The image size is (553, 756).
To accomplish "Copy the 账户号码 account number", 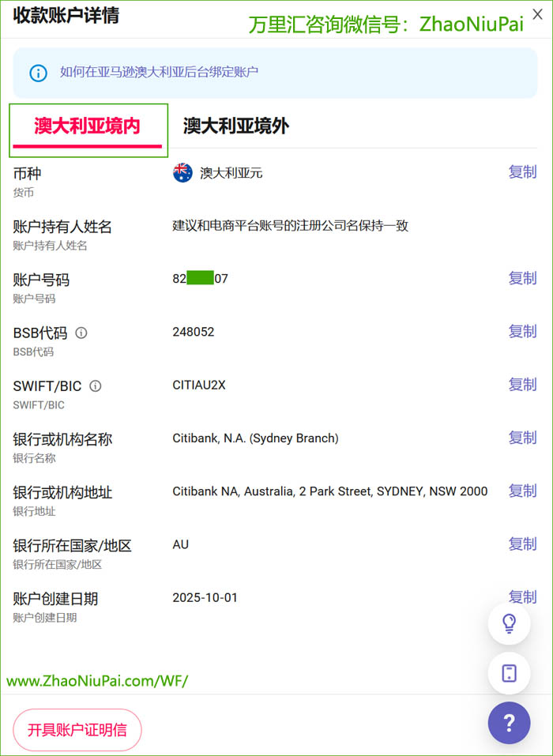I will pos(522,278).
